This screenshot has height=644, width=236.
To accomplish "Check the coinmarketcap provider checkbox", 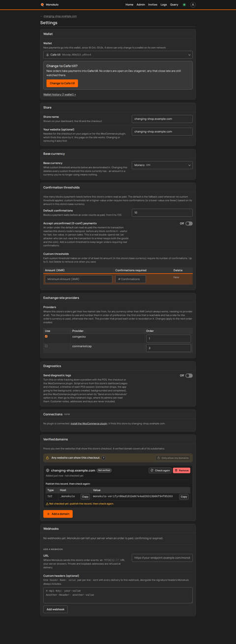I will click(47, 346).
